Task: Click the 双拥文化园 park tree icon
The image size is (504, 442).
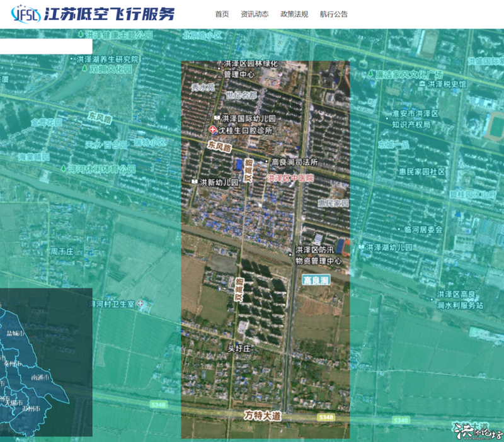Action: pyautogui.click(x=83, y=69)
